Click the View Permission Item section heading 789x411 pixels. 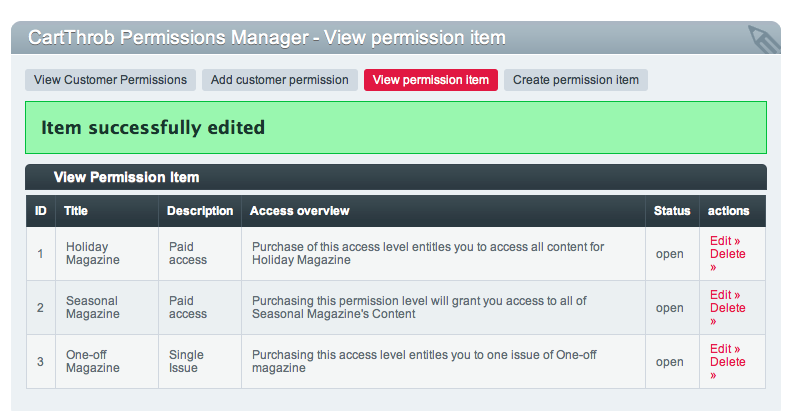(126, 178)
